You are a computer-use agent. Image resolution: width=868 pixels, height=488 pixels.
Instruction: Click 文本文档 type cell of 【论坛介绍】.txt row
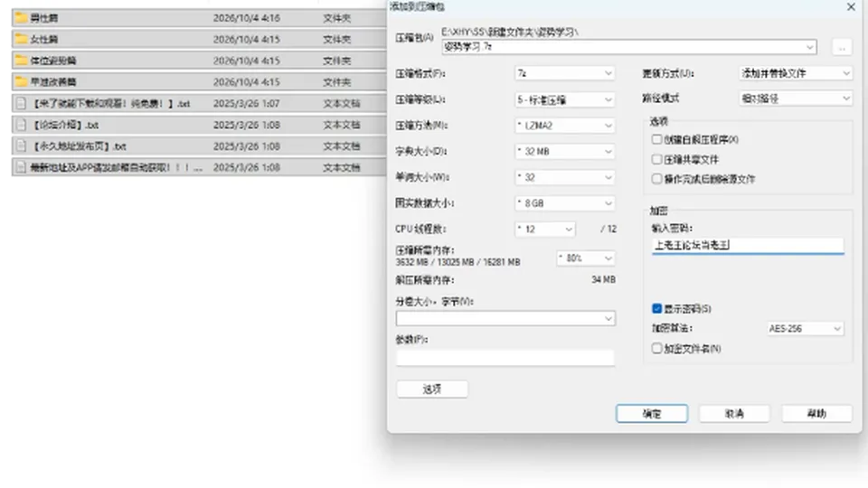click(x=341, y=125)
